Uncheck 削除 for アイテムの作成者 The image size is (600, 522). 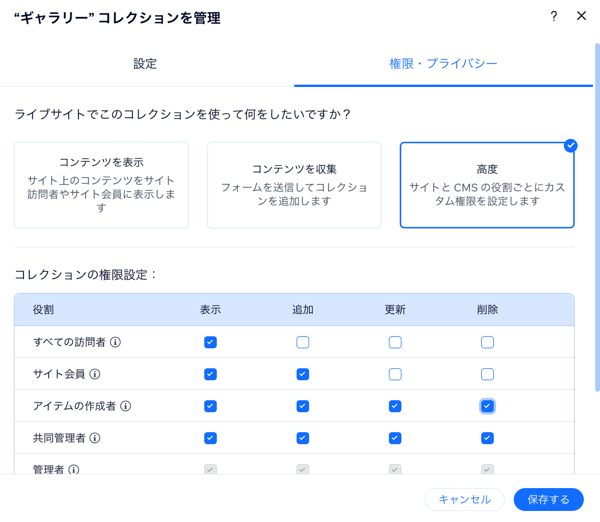pyautogui.click(x=487, y=406)
